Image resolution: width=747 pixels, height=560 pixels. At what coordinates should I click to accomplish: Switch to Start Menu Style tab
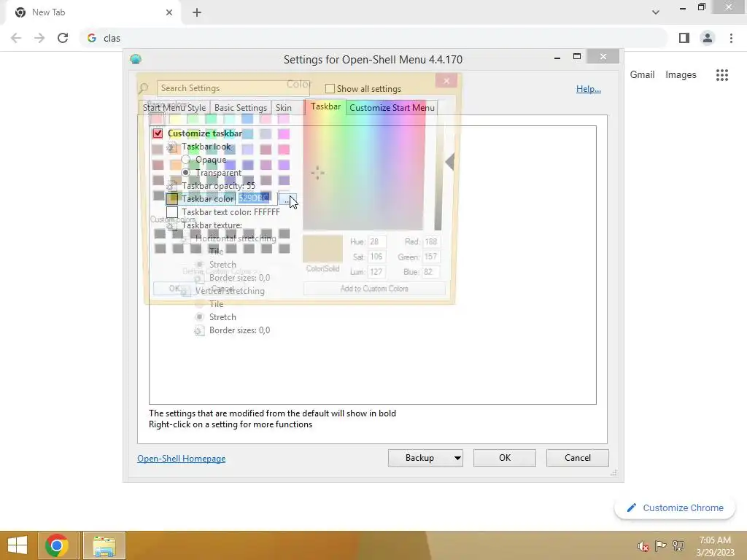174,108
